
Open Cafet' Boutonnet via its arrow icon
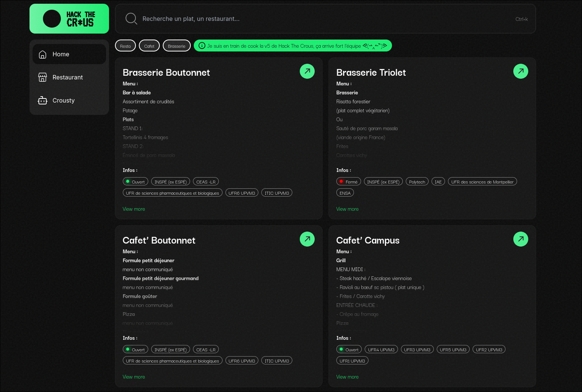[307, 239]
